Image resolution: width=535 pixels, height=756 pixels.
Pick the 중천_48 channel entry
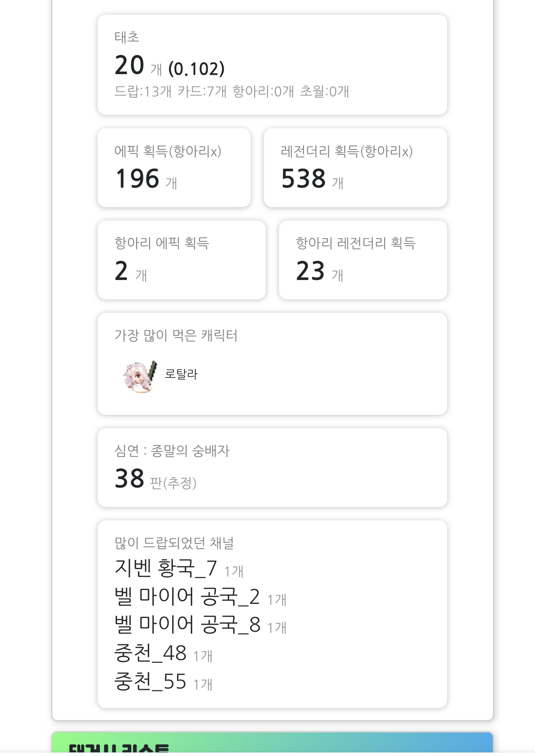tap(150, 653)
